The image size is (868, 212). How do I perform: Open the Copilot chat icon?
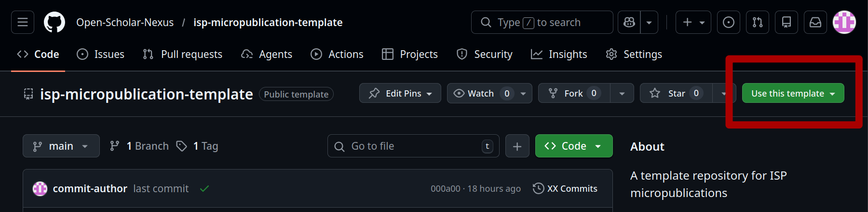(x=629, y=22)
